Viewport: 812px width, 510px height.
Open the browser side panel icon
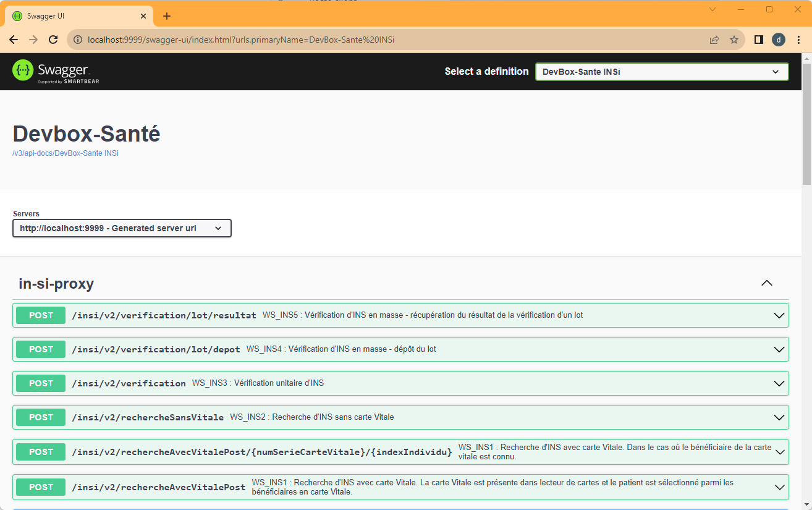coord(759,40)
